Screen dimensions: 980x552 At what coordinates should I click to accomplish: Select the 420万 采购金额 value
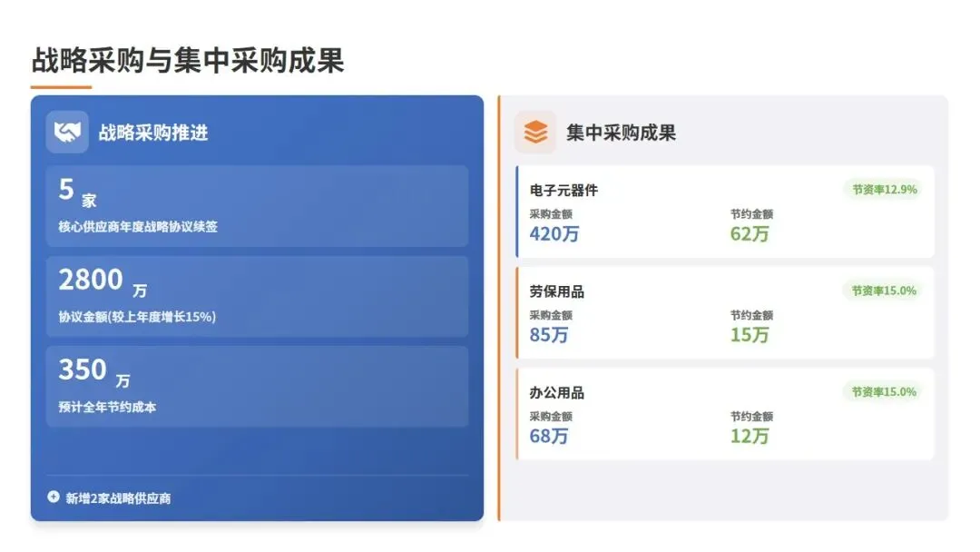(x=554, y=234)
